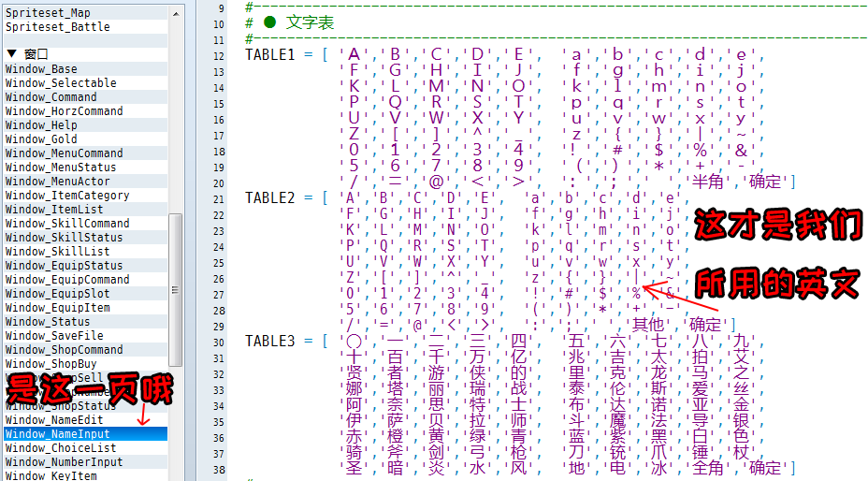This screenshot has height=481, width=868.
Task: Click '确定' string ending TABLE1
Action: [765, 182]
